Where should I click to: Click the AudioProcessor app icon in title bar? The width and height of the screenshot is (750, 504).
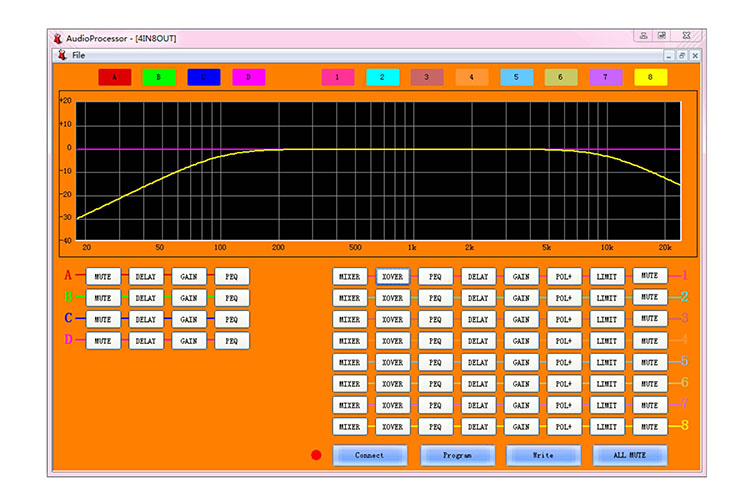(x=58, y=38)
